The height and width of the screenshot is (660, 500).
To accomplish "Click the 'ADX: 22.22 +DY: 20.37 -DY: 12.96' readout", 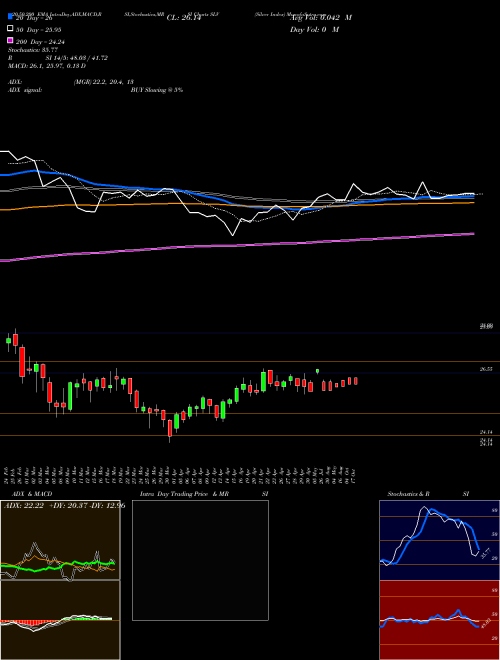I will [64, 505].
